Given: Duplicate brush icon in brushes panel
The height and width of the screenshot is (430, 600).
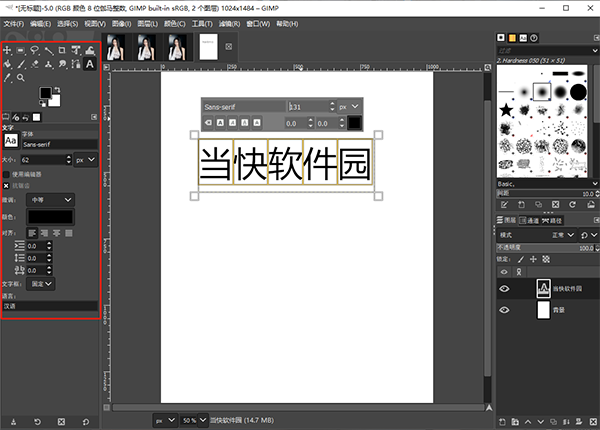Looking at the screenshot, I should tap(538, 205).
